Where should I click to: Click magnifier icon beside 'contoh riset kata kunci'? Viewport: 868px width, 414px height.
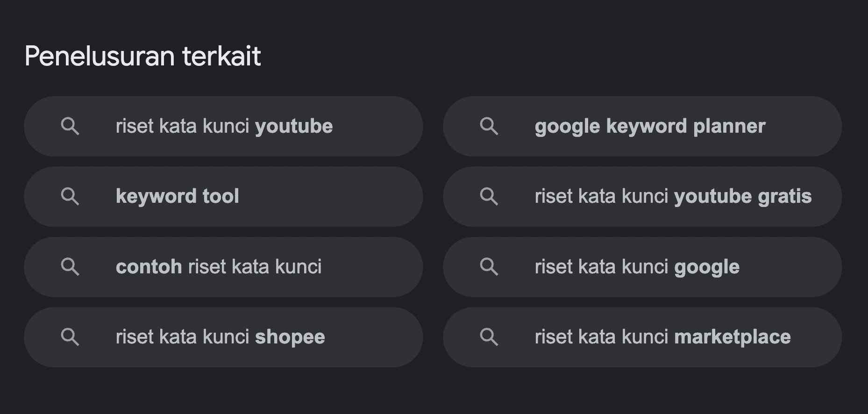(70, 267)
